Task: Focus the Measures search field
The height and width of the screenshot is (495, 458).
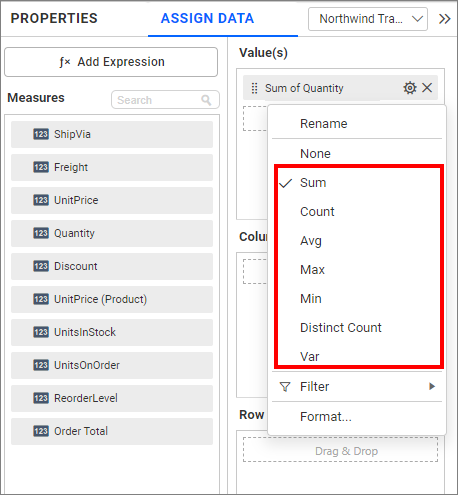Action: tap(165, 100)
